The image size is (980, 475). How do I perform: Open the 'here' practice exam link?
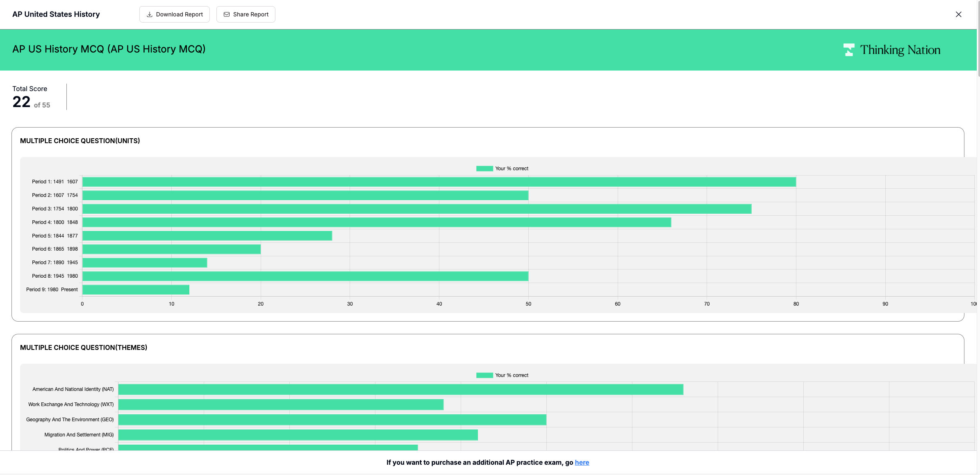tap(582, 462)
